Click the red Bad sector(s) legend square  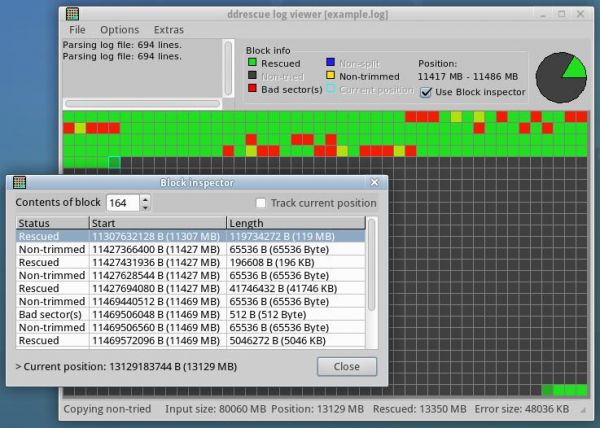[253, 90]
